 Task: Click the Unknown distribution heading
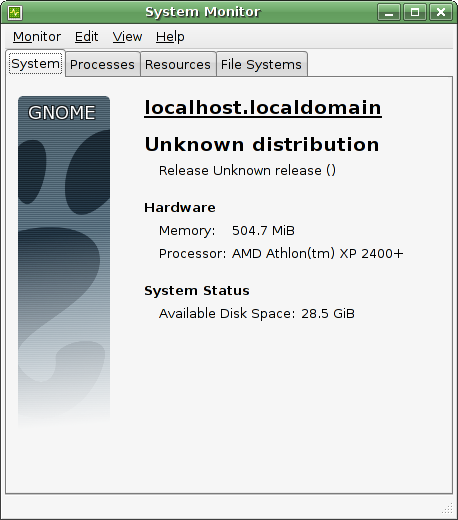pos(262,145)
